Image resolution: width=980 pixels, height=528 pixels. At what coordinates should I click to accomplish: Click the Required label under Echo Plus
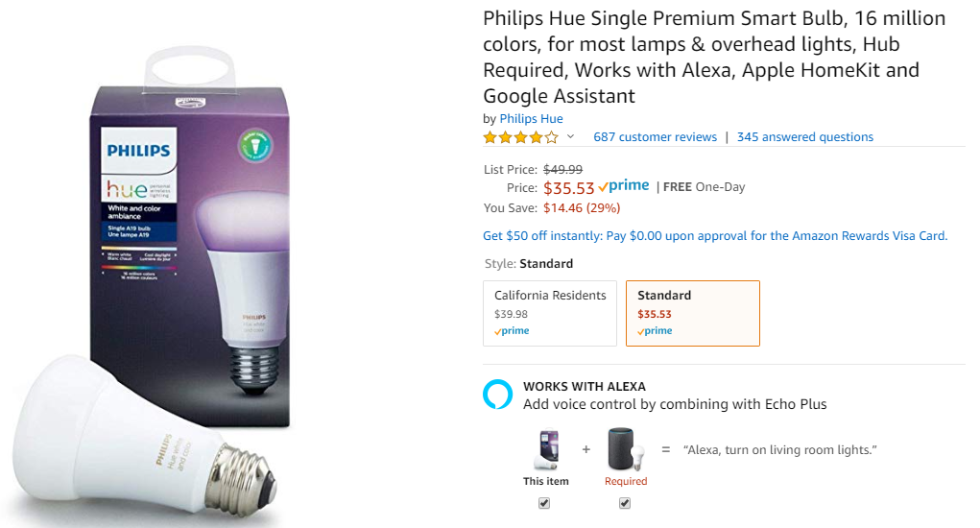click(626, 481)
